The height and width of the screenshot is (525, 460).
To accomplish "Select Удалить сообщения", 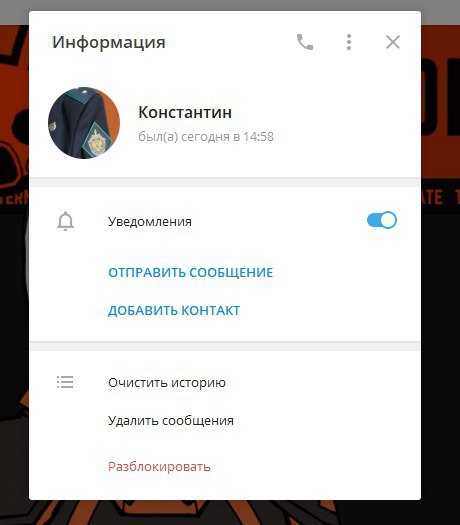I will [x=171, y=421].
